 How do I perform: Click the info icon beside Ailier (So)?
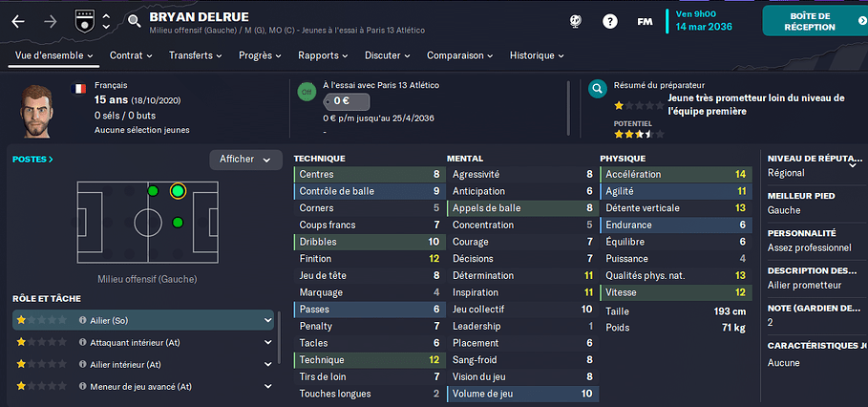point(82,320)
